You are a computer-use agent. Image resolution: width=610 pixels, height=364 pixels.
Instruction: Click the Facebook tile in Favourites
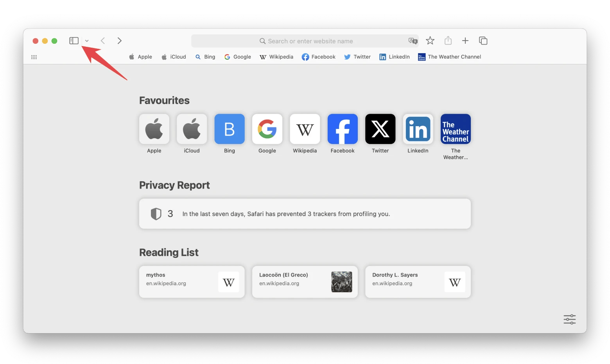tap(343, 129)
